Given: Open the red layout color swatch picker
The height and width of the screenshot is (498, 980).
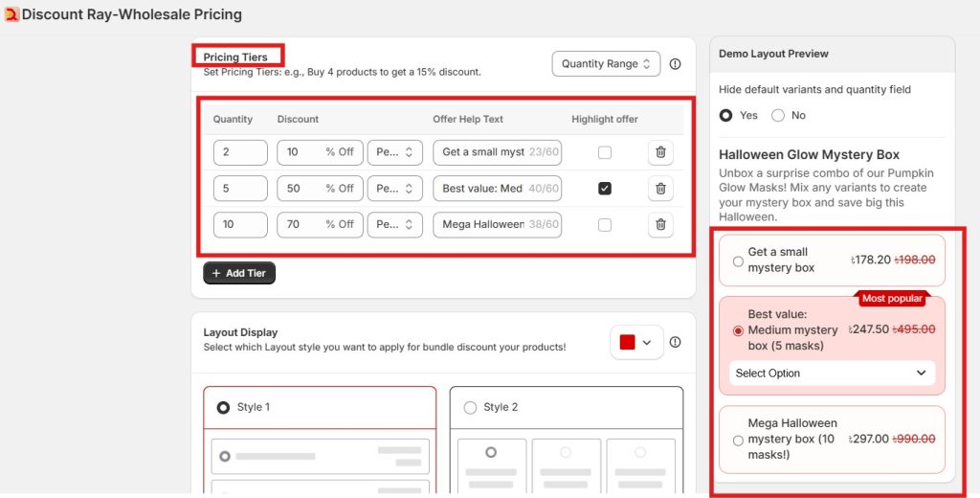Looking at the screenshot, I should [636, 342].
